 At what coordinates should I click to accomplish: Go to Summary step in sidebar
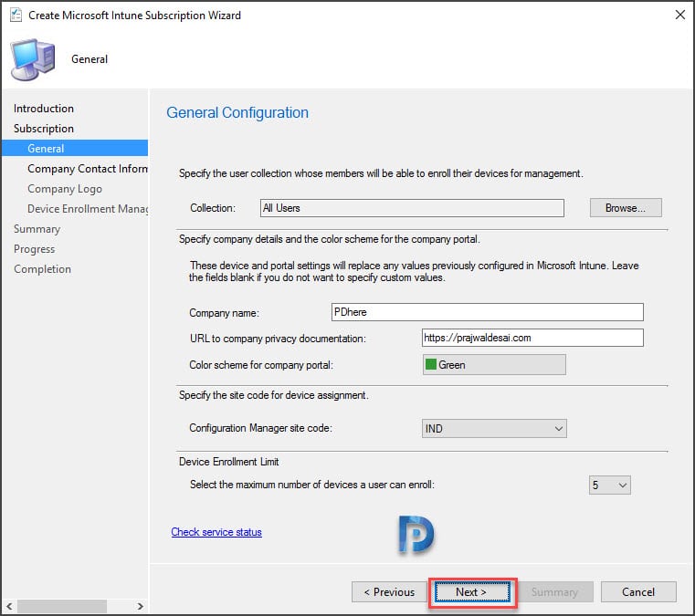37,229
